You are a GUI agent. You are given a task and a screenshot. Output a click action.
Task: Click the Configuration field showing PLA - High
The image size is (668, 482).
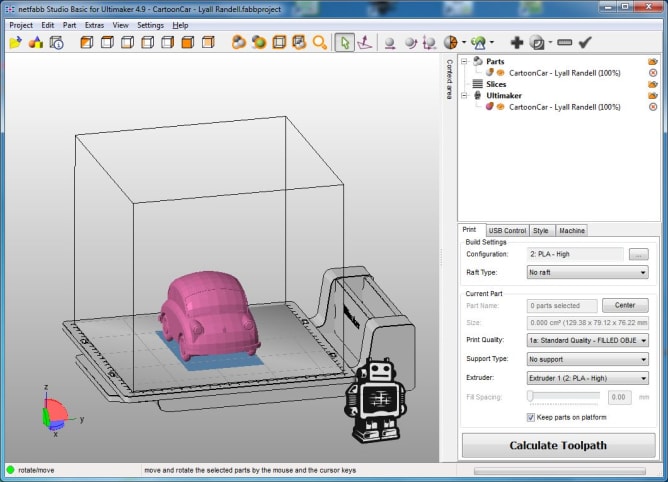click(x=575, y=254)
